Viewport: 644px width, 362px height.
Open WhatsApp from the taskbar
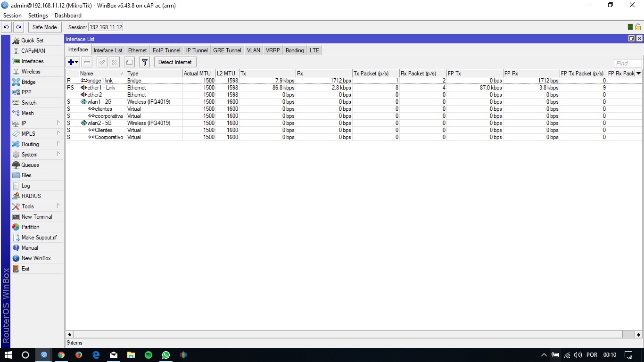(166, 355)
